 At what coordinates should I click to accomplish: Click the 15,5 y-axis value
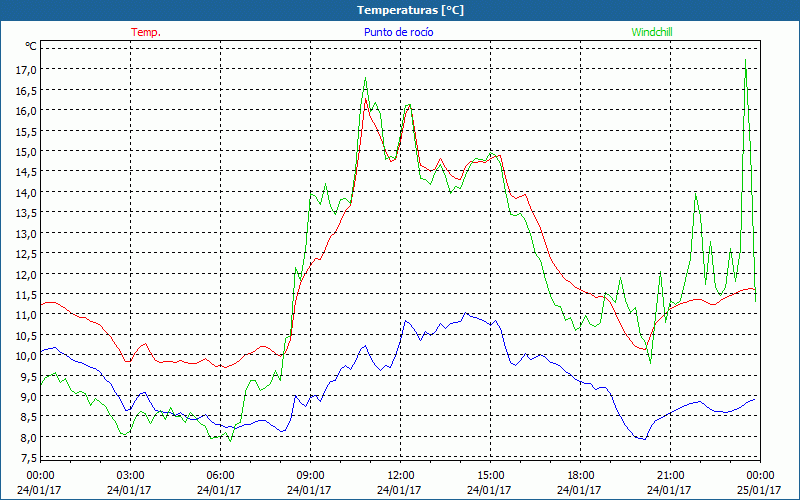click(27, 131)
